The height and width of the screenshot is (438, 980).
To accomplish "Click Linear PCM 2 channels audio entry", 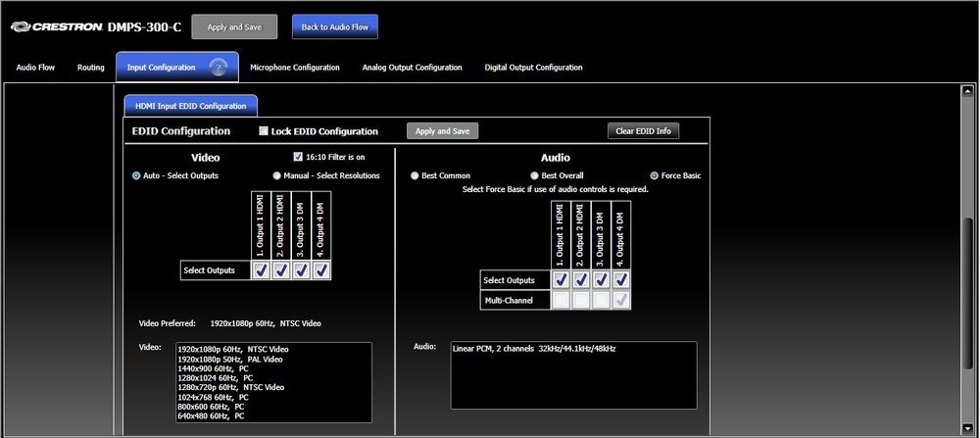I will pyautogui.click(x=534, y=349).
